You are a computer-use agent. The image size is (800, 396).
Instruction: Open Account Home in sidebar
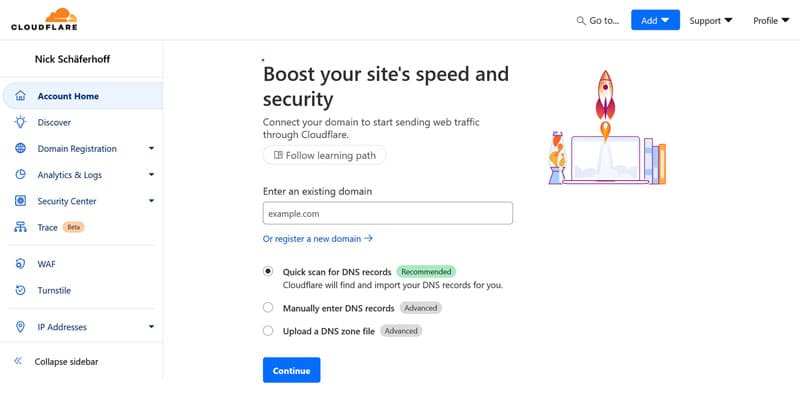83,96
